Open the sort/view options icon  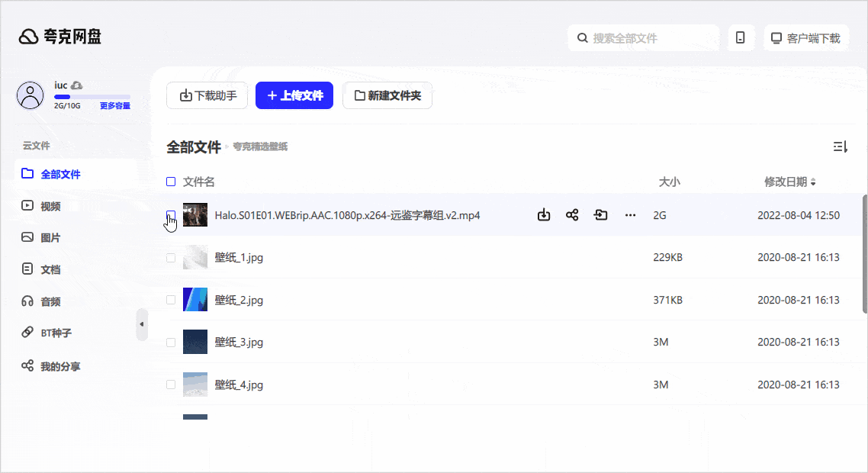pyautogui.click(x=840, y=146)
